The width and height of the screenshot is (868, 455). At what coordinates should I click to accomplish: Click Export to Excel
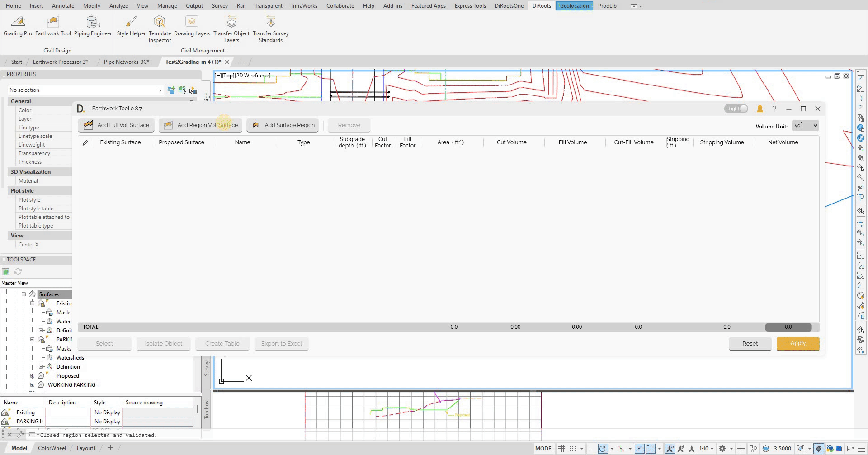(281, 343)
